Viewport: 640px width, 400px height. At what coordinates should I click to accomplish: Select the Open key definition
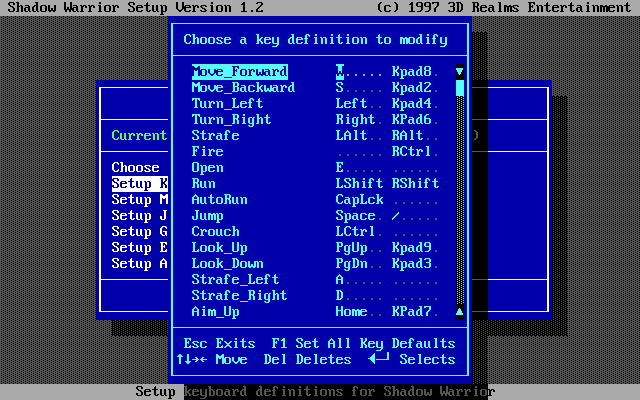(x=207, y=168)
